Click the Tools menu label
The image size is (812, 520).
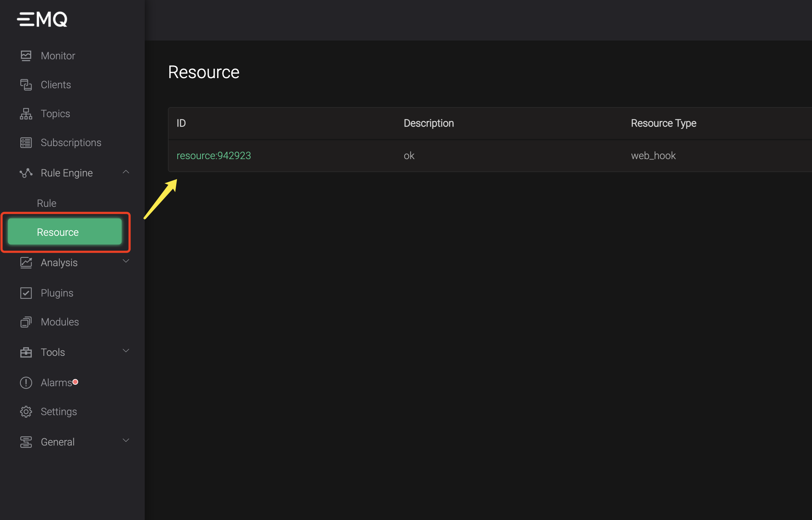coord(53,352)
